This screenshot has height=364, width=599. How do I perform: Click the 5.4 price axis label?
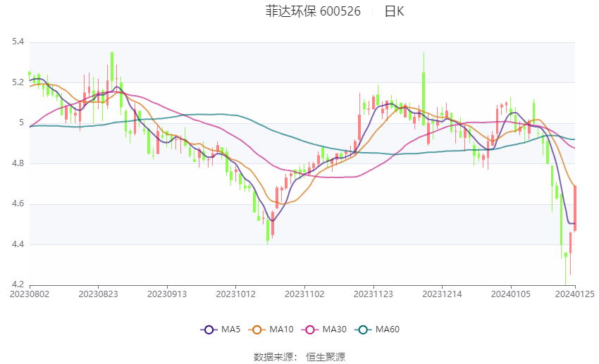click(18, 42)
